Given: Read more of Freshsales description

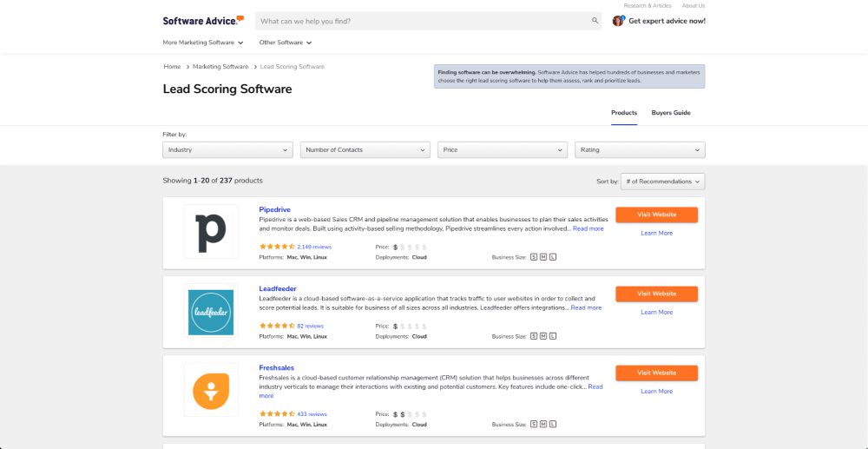Looking at the screenshot, I should pyautogui.click(x=595, y=387).
